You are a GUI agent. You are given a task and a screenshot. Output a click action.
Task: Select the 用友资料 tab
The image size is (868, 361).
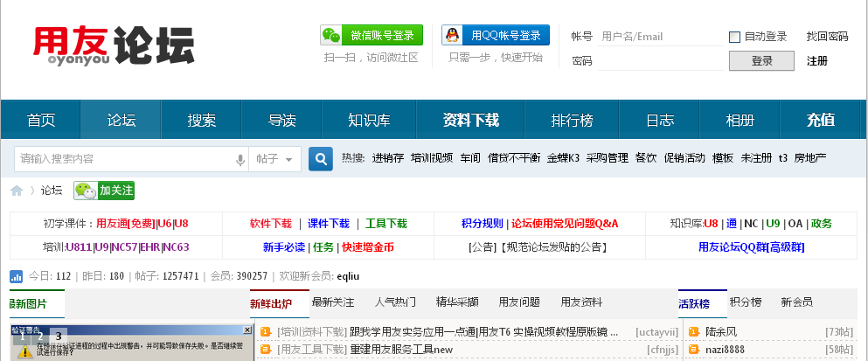[581, 302]
